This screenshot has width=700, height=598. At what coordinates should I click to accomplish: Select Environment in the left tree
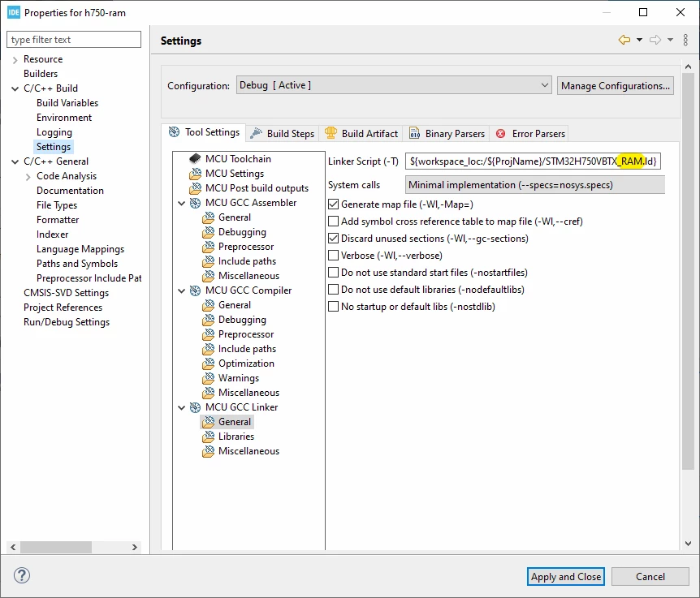(64, 118)
